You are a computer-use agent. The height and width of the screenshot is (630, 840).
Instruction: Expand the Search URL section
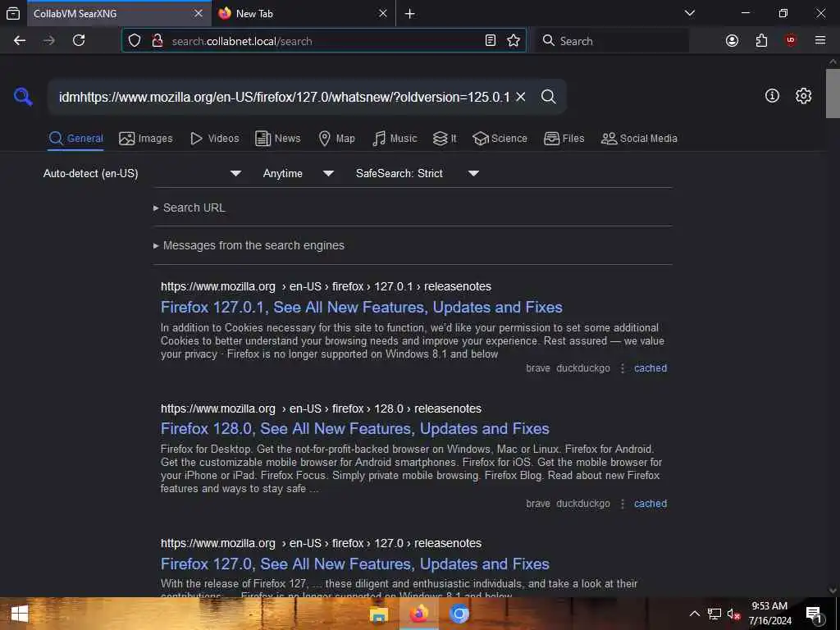(189, 208)
